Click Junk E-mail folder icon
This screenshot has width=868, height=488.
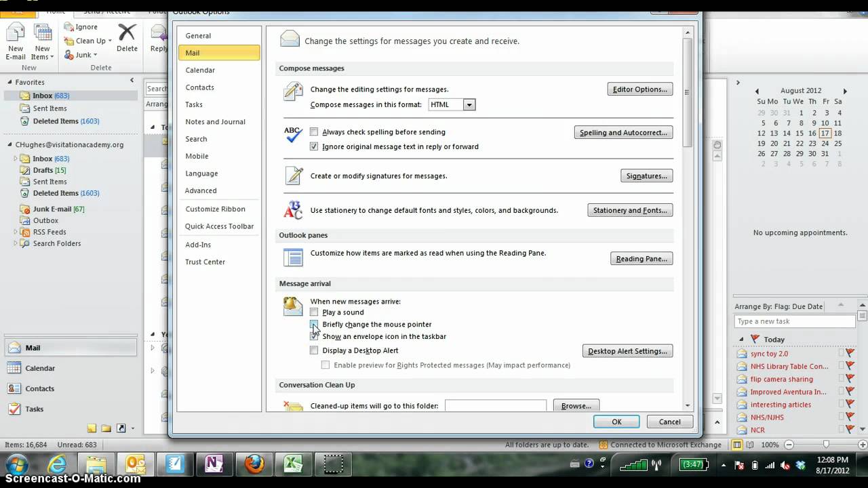26,209
